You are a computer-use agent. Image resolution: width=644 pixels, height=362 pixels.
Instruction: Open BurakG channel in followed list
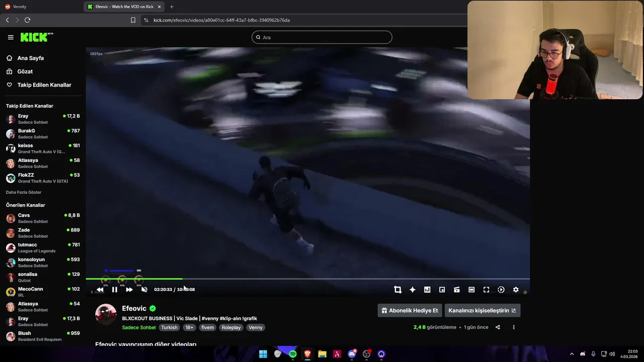coord(43,134)
